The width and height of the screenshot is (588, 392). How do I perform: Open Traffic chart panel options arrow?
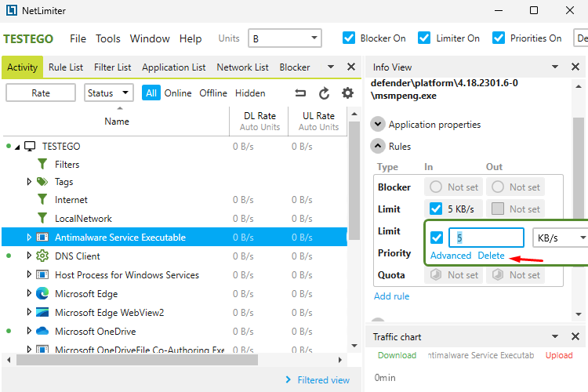pos(555,336)
